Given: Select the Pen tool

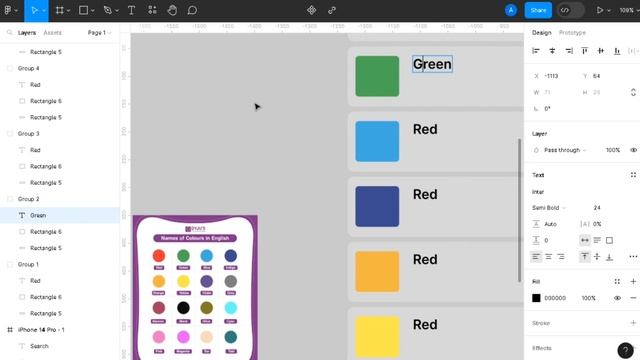Looking at the screenshot, I should (x=108, y=10).
